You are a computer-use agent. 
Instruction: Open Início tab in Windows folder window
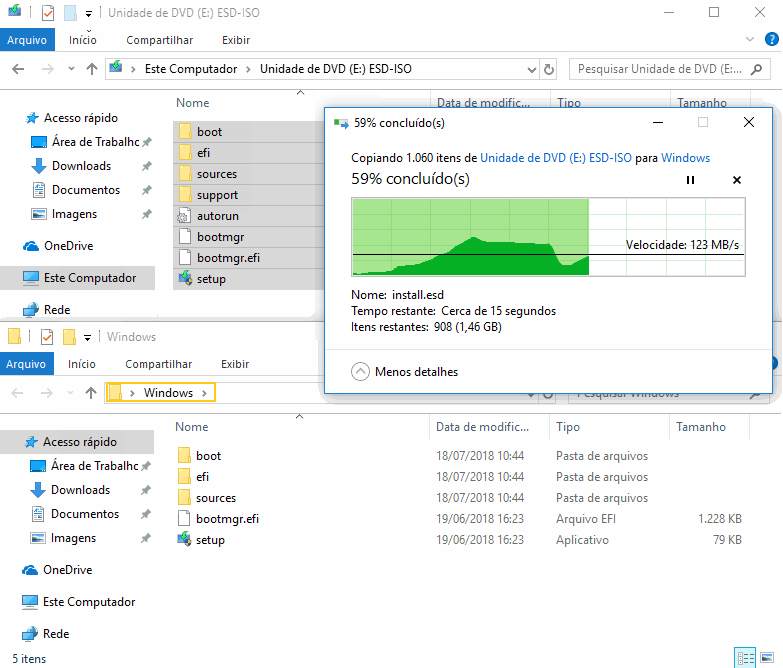(81, 364)
